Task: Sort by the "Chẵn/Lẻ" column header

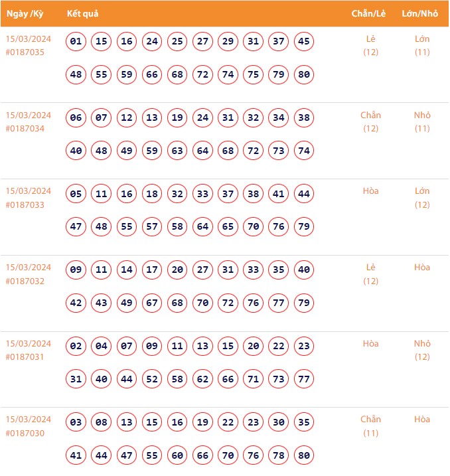Action: point(370,14)
